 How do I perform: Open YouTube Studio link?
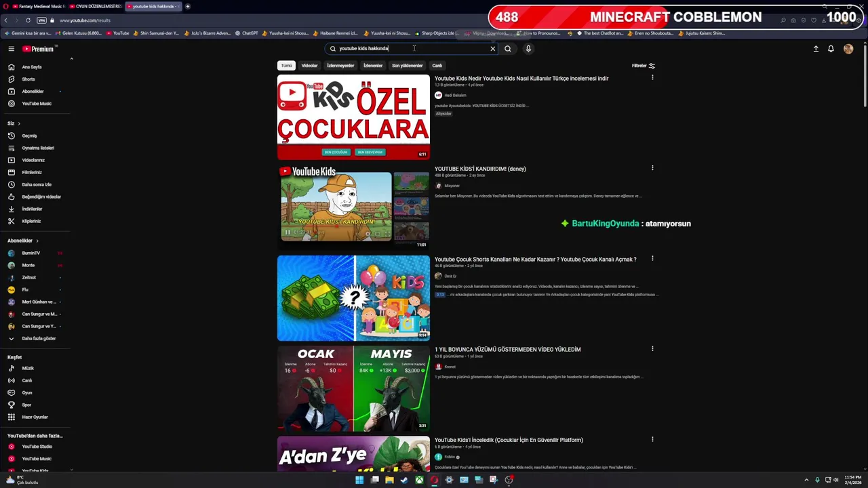point(37,447)
